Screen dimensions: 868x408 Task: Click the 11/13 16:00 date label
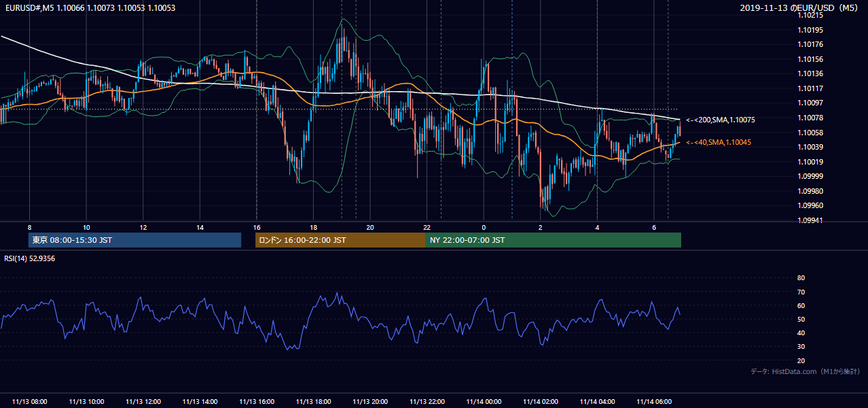point(257,402)
